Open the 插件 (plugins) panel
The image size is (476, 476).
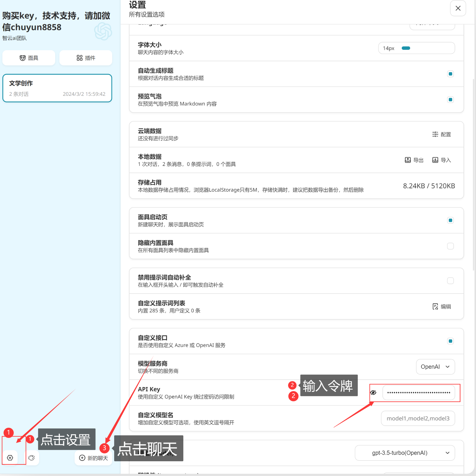(86, 58)
